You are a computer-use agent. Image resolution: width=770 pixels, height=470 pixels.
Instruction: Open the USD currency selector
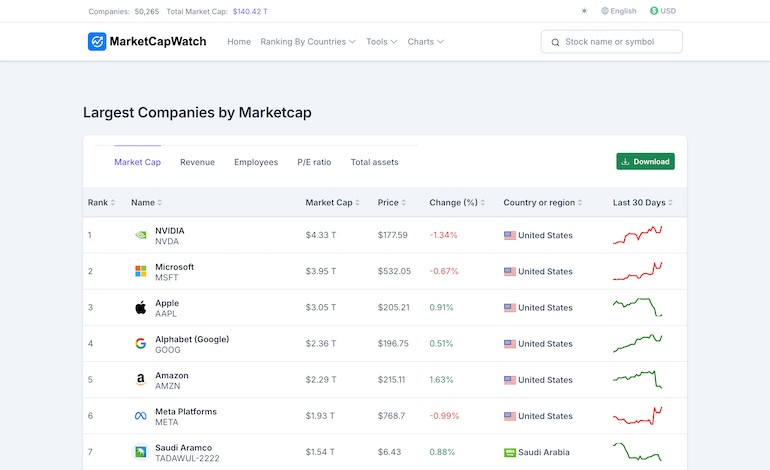click(x=663, y=11)
